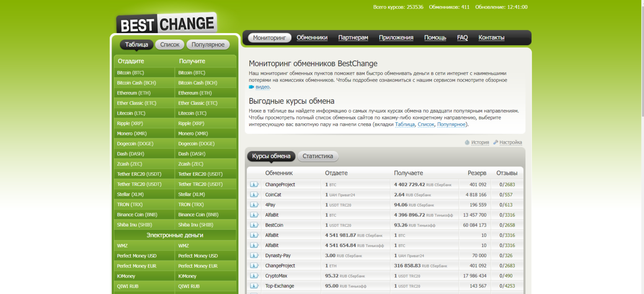This screenshot has height=294, width=644.
Task: Click the Таблица link in description text
Action: click(405, 125)
